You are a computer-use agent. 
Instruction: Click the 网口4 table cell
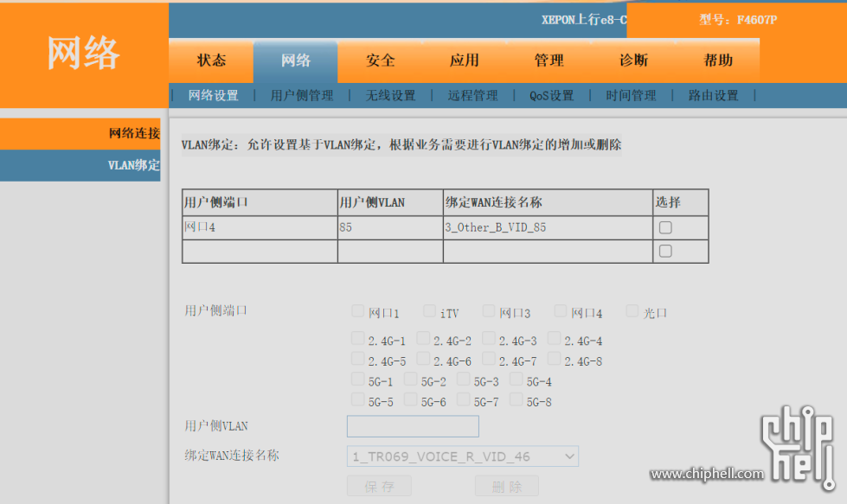tap(260, 227)
